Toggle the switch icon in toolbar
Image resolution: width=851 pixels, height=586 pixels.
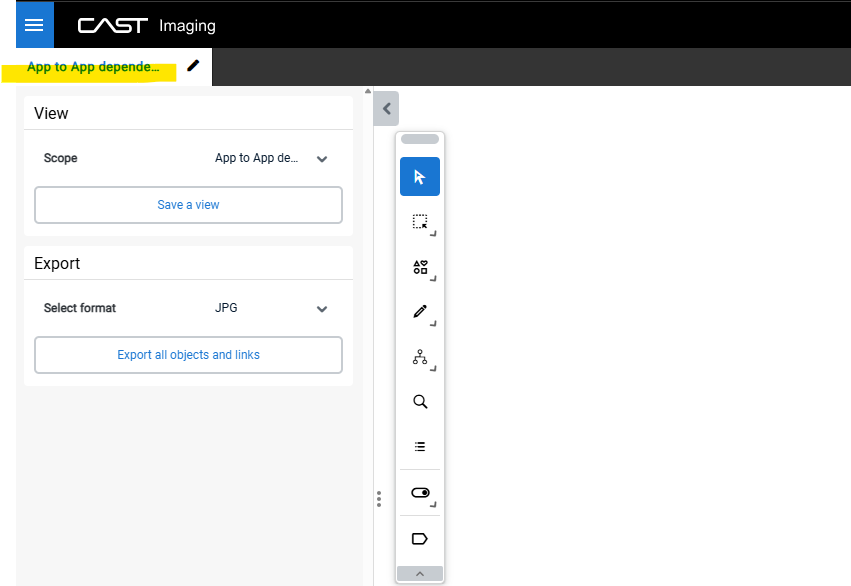(x=420, y=493)
